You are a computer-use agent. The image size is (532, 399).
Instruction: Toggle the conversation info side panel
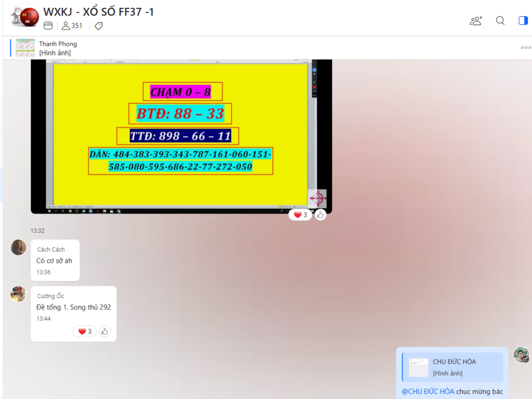pyautogui.click(x=523, y=20)
